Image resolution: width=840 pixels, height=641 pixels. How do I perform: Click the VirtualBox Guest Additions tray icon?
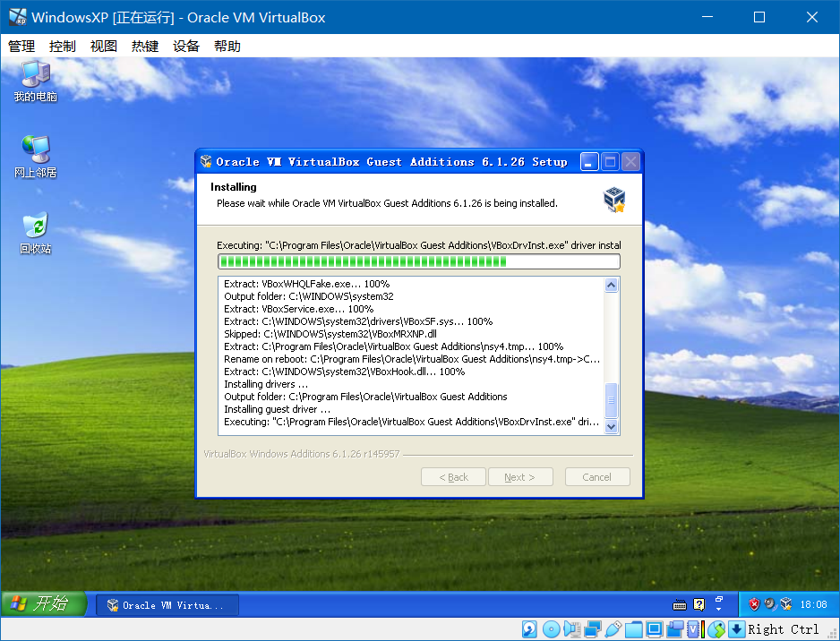click(x=786, y=604)
